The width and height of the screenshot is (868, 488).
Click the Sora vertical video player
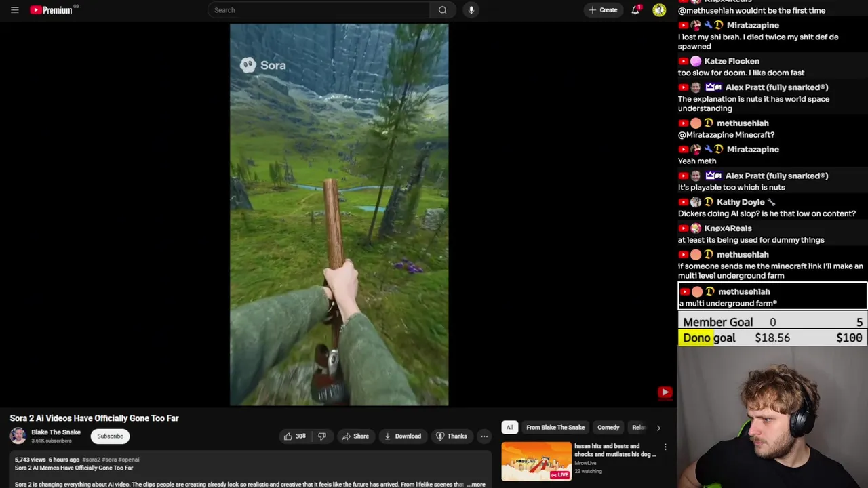339,215
